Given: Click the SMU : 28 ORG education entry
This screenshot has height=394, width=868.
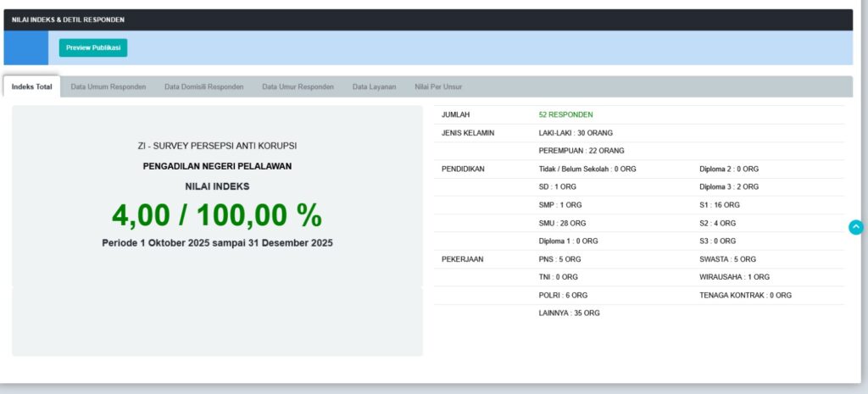Looking at the screenshot, I should pyautogui.click(x=561, y=223).
